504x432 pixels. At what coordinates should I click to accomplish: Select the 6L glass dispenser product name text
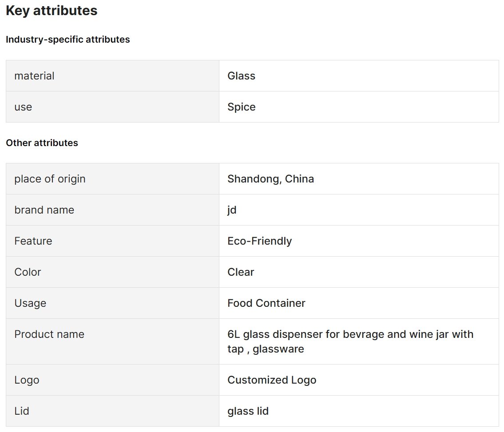click(x=350, y=341)
